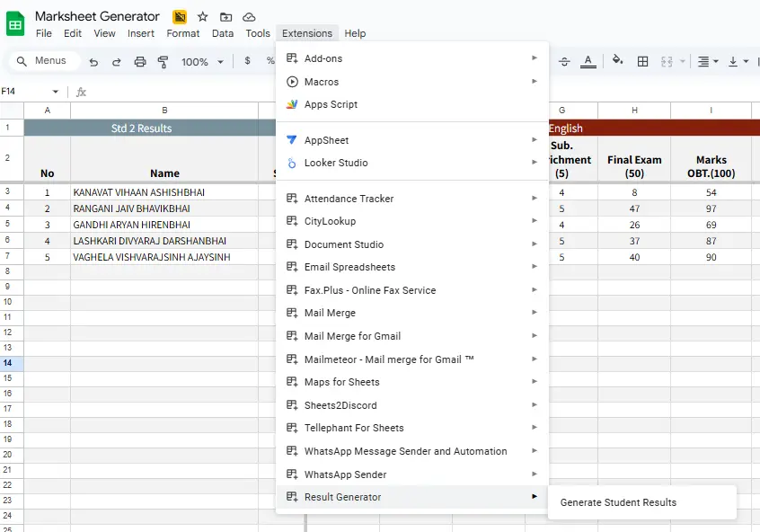
Task: Click the Menus search box
Action: [45, 61]
